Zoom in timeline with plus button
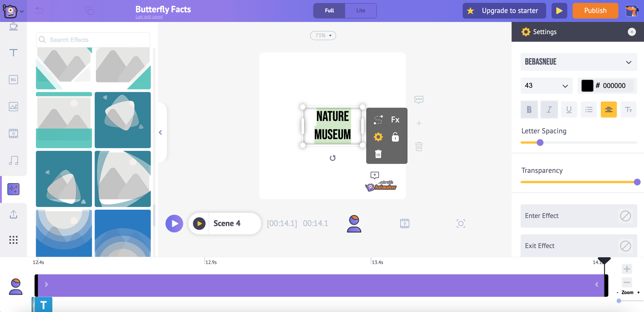 627,269
